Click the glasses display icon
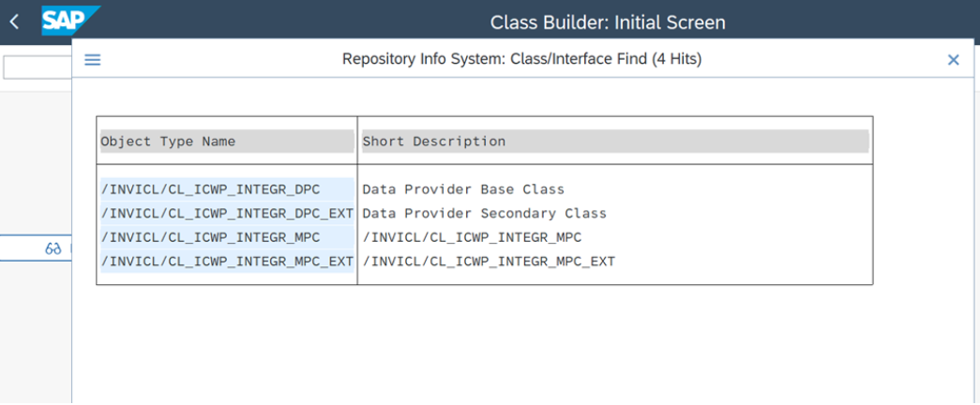This screenshot has height=405, width=980. click(x=53, y=249)
